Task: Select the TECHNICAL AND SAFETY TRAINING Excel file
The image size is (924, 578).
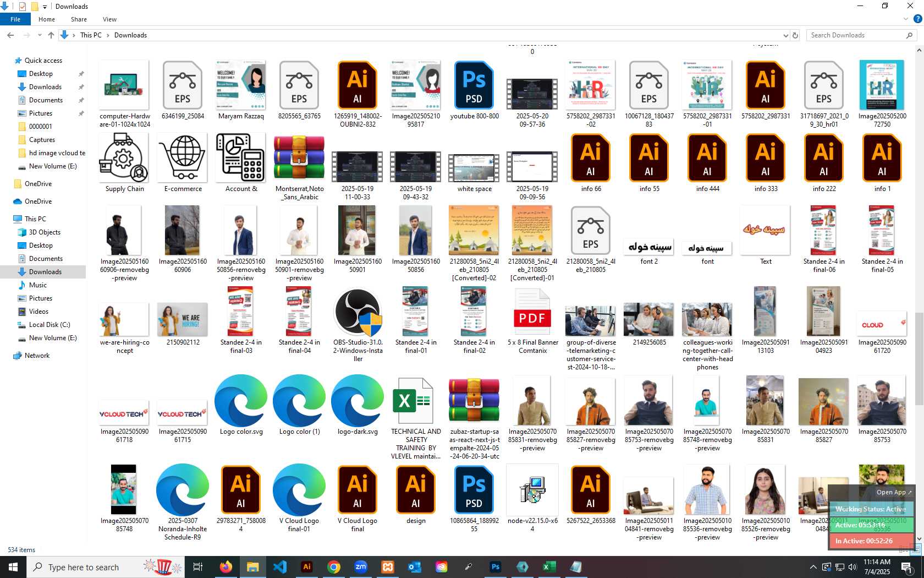Action: (x=416, y=418)
